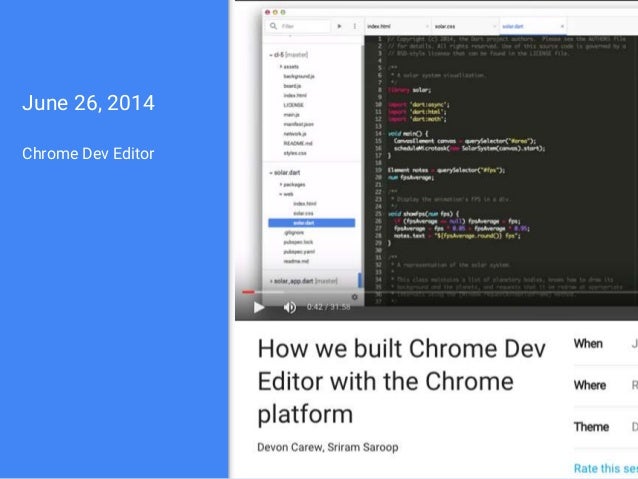Click code line 8 'library solar;'

coord(409,90)
